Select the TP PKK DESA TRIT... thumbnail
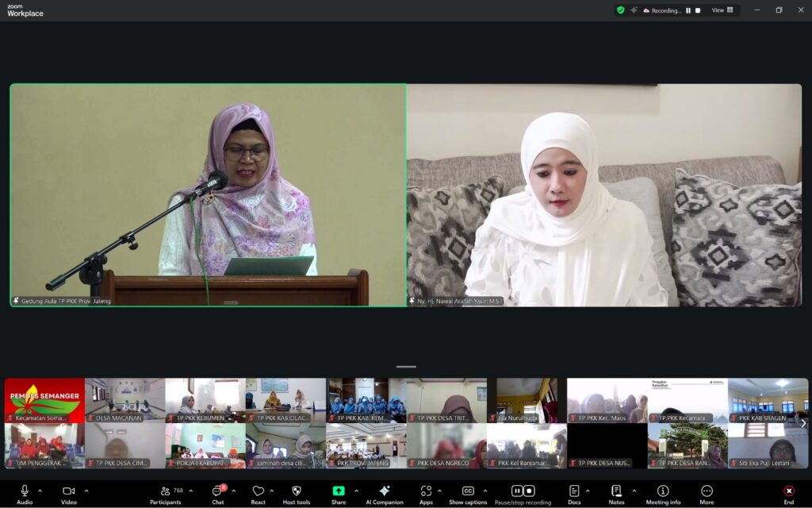The width and height of the screenshot is (812, 508). [x=446, y=400]
